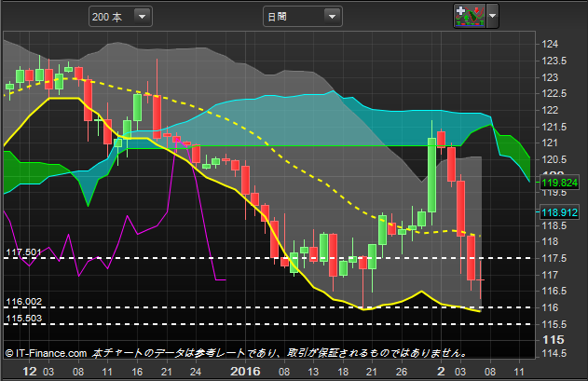This screenshot has width=588, height=381.
Task: Click the IT-Finance.com copyright text
Action: click(x=46, y=353)
